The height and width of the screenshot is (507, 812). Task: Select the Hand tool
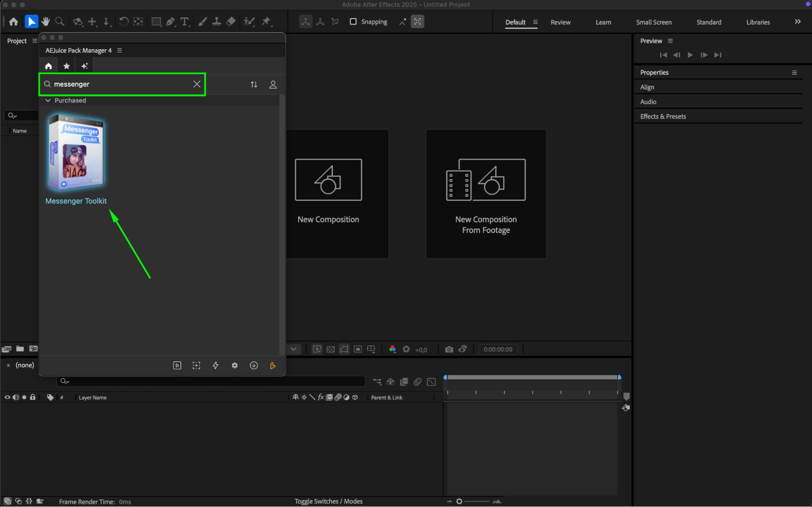[x=45, y=22]
